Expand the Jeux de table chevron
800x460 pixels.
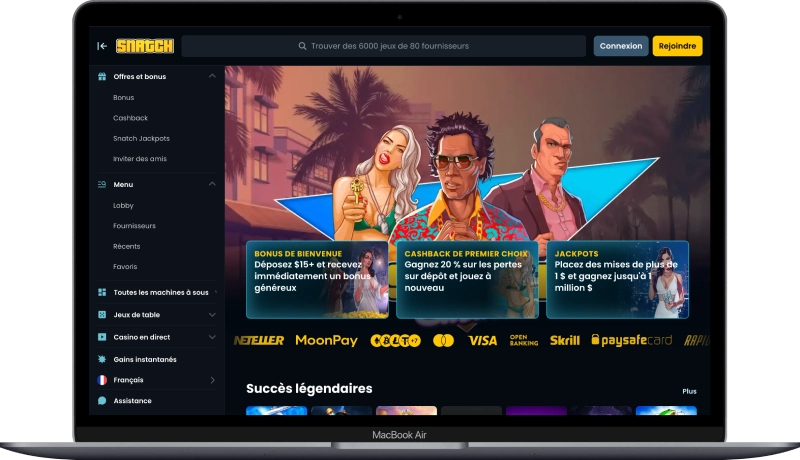212,315
